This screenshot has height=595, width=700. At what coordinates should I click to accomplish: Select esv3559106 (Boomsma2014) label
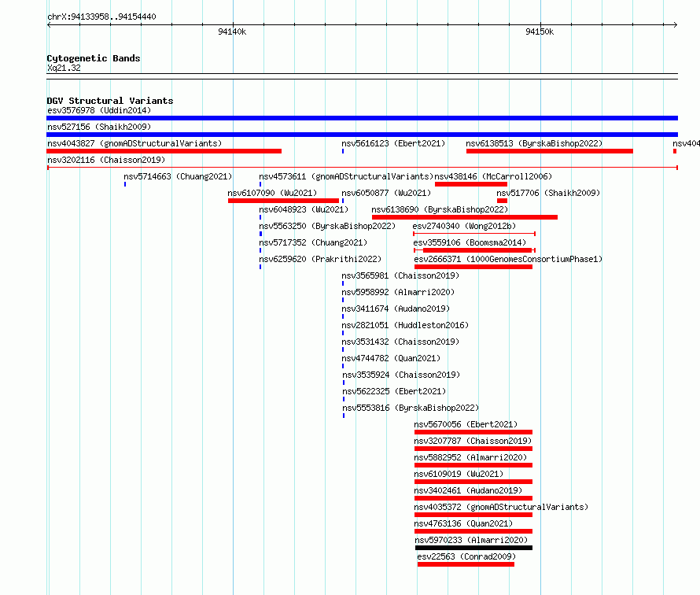tap(470, 242)
